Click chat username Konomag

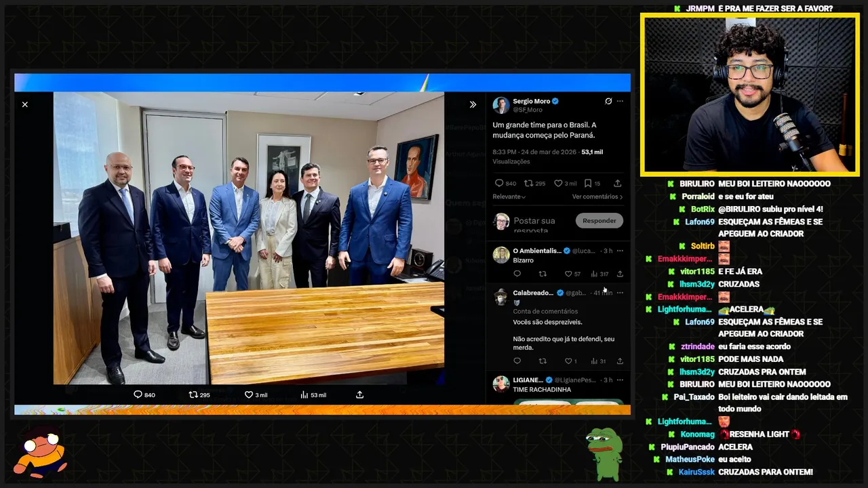[698, 434]
